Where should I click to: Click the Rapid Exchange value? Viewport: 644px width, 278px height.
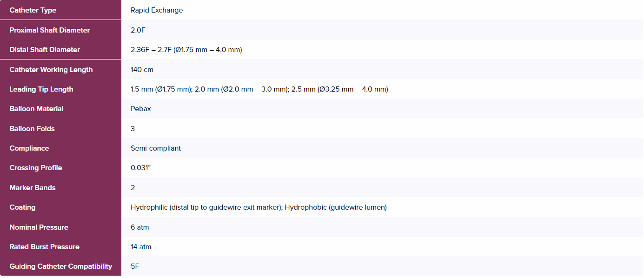pos(157,10)
